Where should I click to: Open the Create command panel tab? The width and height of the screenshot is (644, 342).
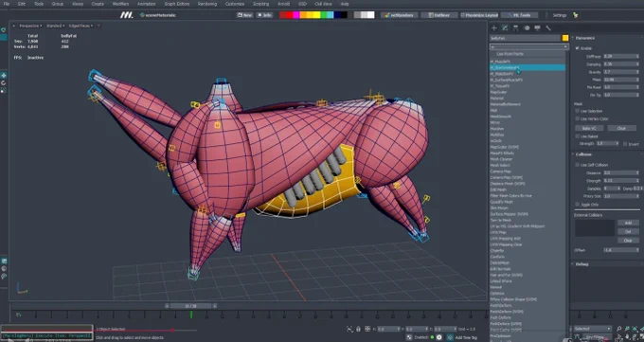(494, 28)
